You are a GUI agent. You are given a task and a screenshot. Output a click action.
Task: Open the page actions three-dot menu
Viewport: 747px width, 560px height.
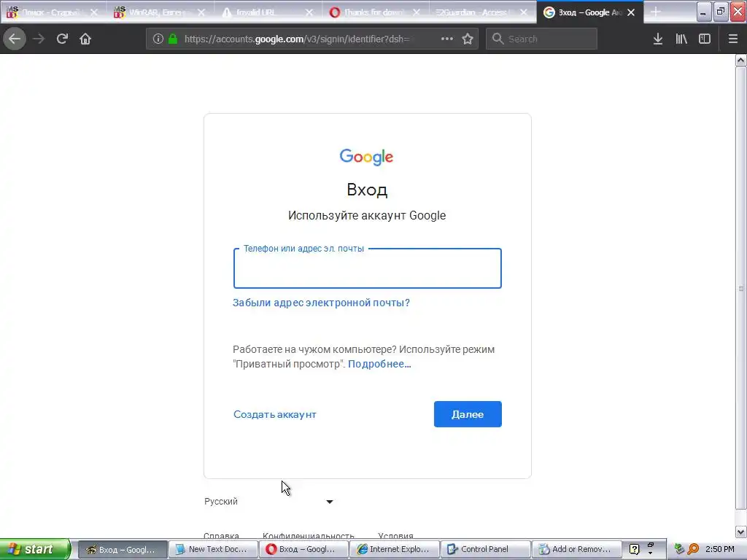(x=447, y=39)
